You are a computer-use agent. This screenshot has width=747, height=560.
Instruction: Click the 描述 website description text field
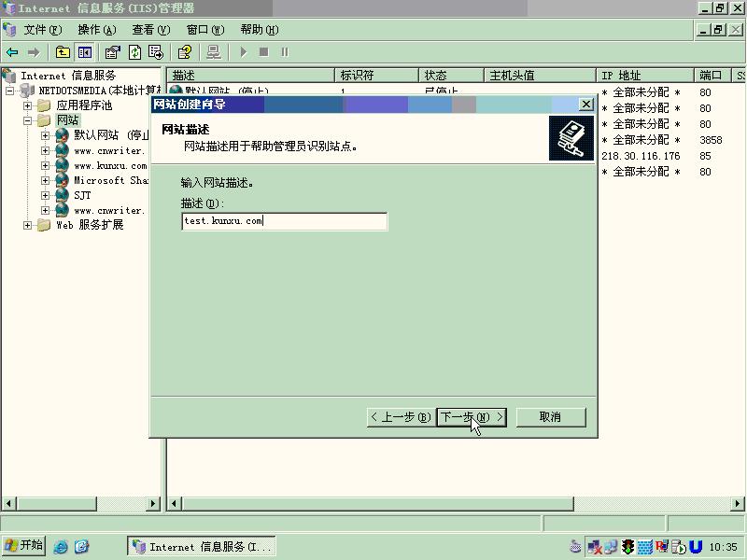click(284, 221)
